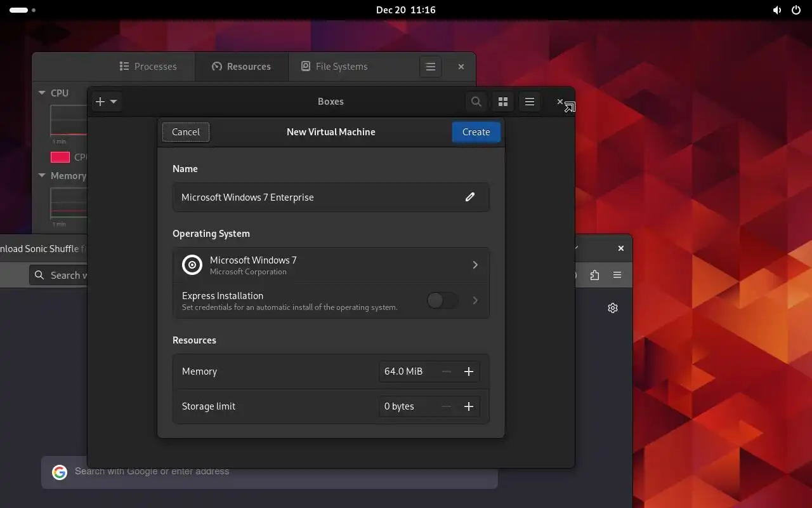Click the Storage limit value 0 bytes
This screenshot has height=508, width=812.
399,406
